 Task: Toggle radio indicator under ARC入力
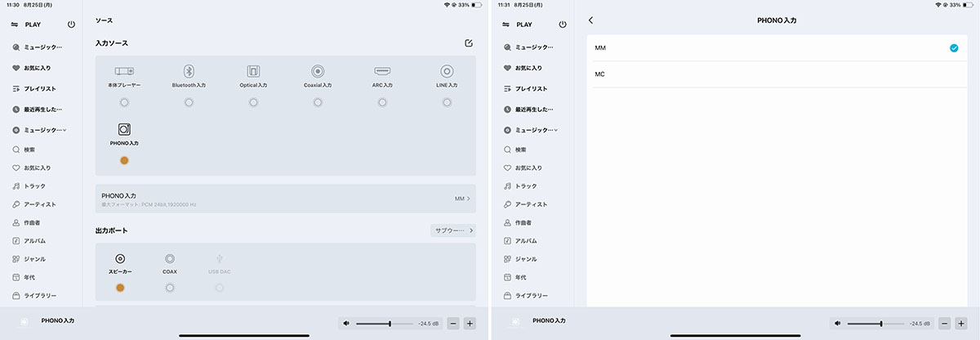click(x=382, y=102)
